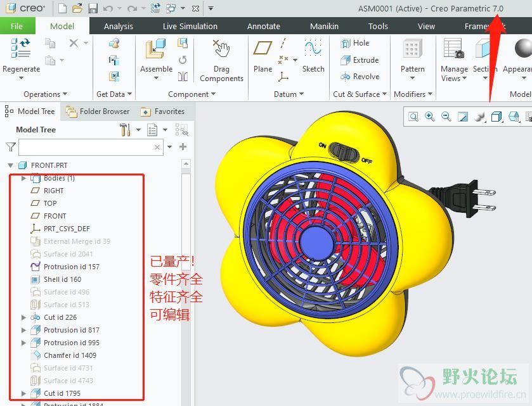This screenshot has width=532, height=406.
Task: Open the Folder Browser tab
Action: point(98,111)
